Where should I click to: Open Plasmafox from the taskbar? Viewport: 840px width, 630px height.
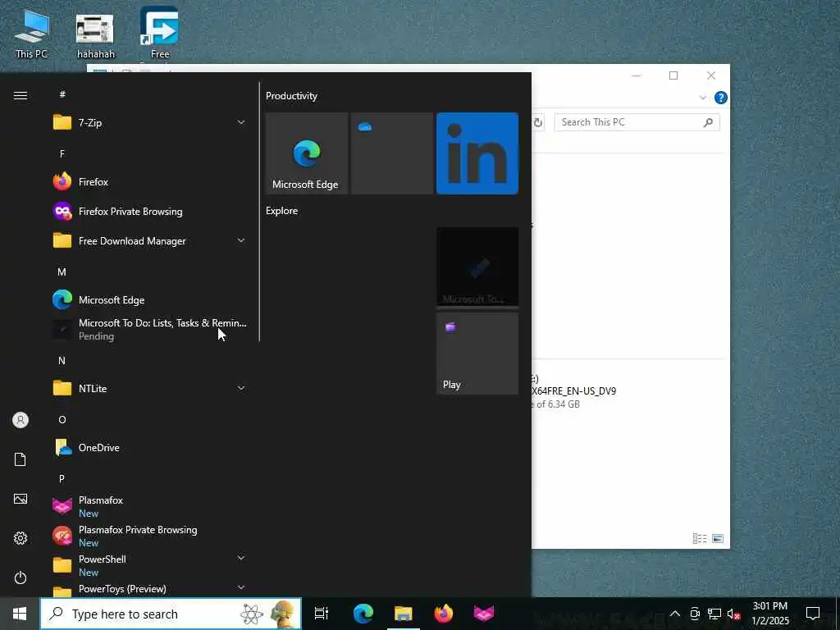484,614
